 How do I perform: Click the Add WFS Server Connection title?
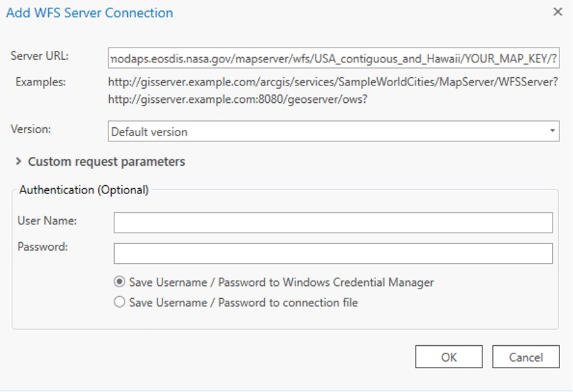click(x=89, y=13)
